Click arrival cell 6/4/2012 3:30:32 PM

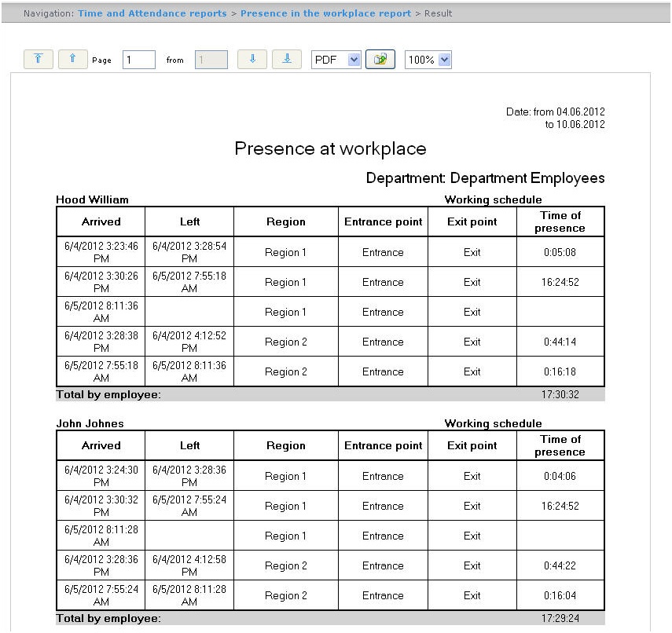tap(101, 506)
